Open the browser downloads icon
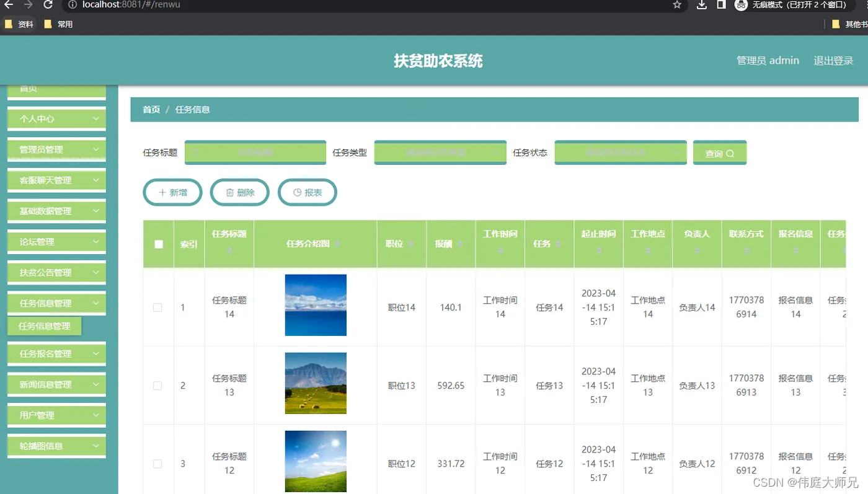The image size is (868, 494). coord(702,5)
